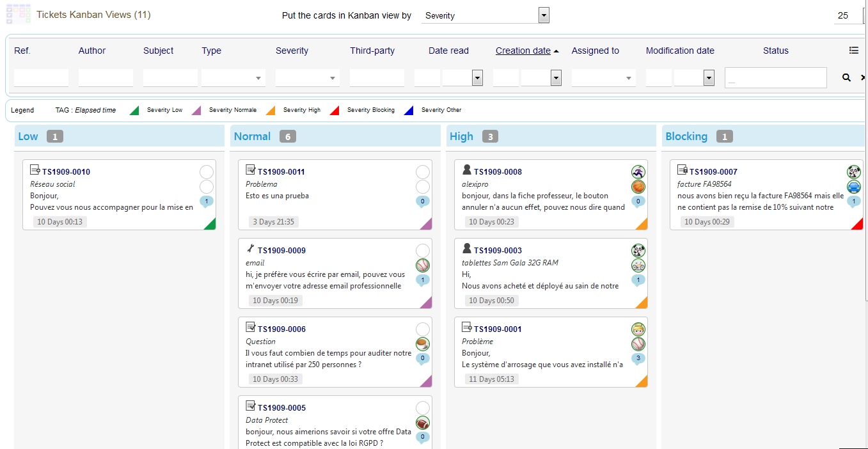The width and height of the screenshot is (868, 449).
Task: Click the search magnifier icon in filter row
Action: click(x=846, y=77)
